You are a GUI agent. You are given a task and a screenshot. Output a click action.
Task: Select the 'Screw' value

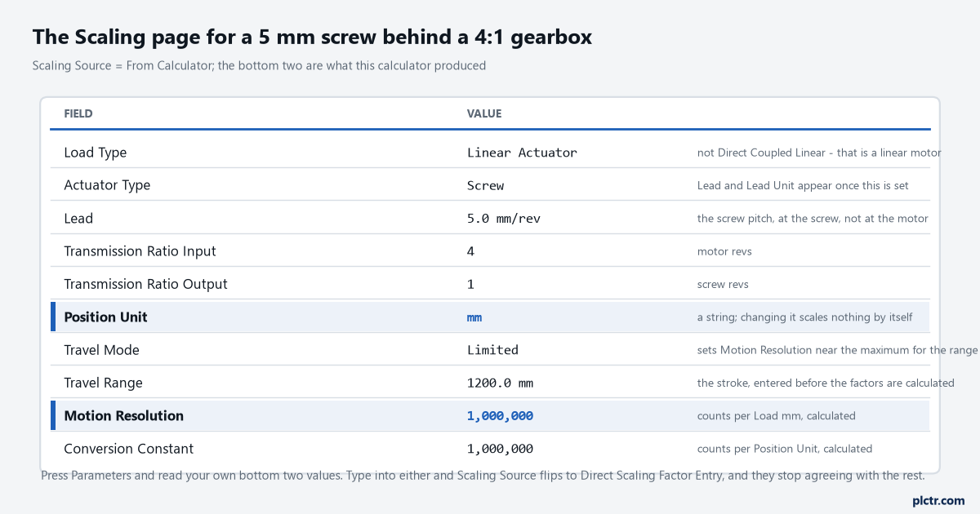pyautogui.click(x=485, y=185)
